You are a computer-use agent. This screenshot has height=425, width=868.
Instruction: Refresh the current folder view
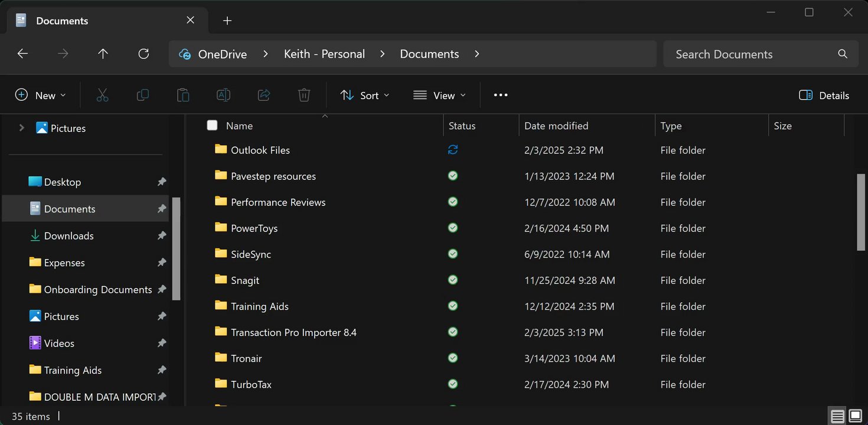[x=143, y=54]
